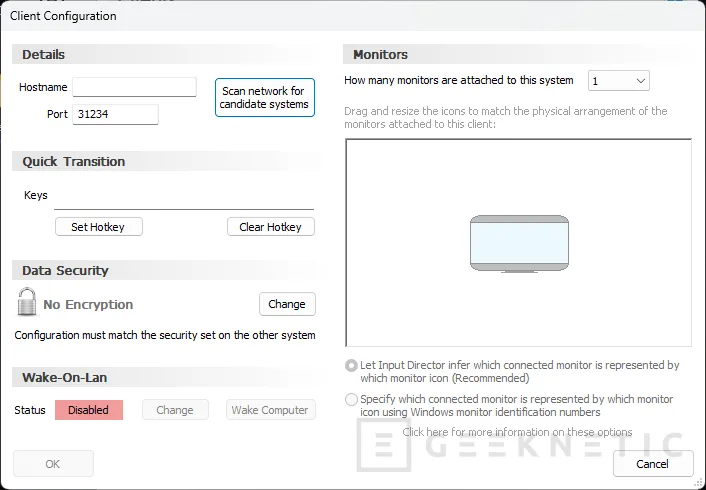Open the monitors count dropdown

(619, 81)
